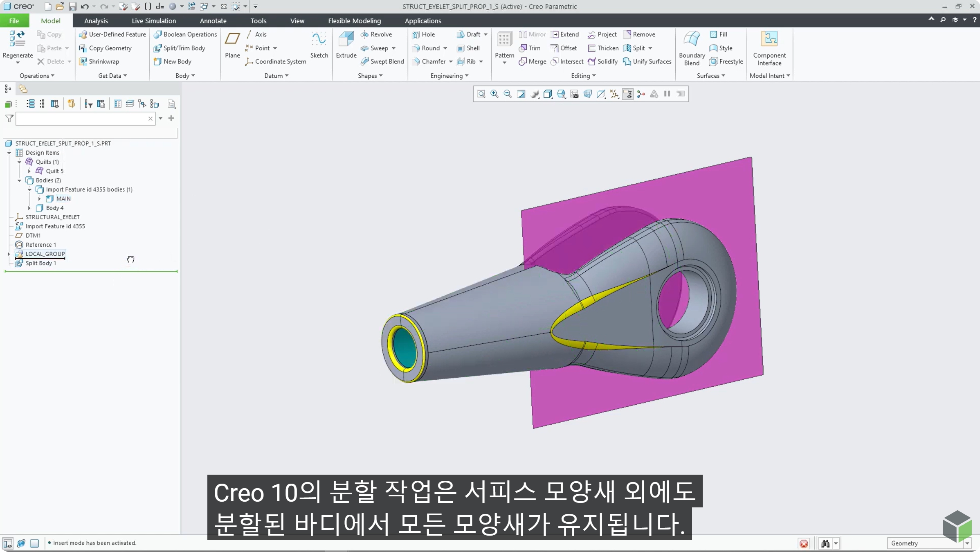Toggle the tree filter-by-type icon
Image resolution: width=980 pixels, height=552 pixels.
(88, 104)
